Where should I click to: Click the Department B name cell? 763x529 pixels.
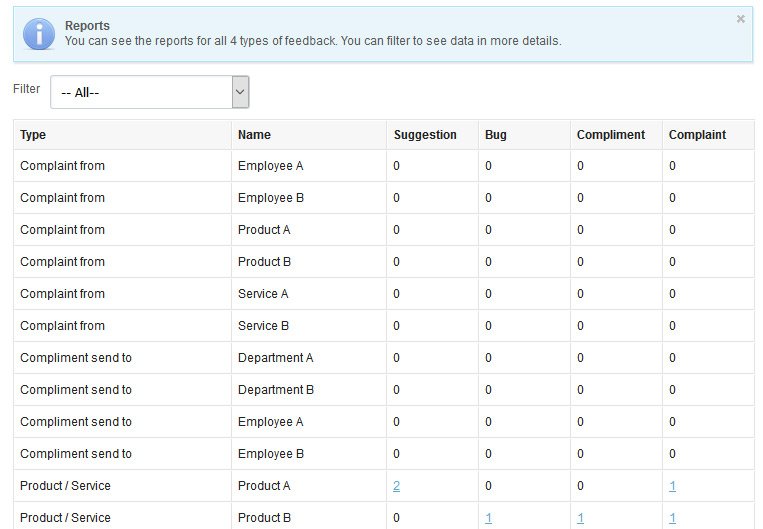pyautogui.click(x=309, y=390)
